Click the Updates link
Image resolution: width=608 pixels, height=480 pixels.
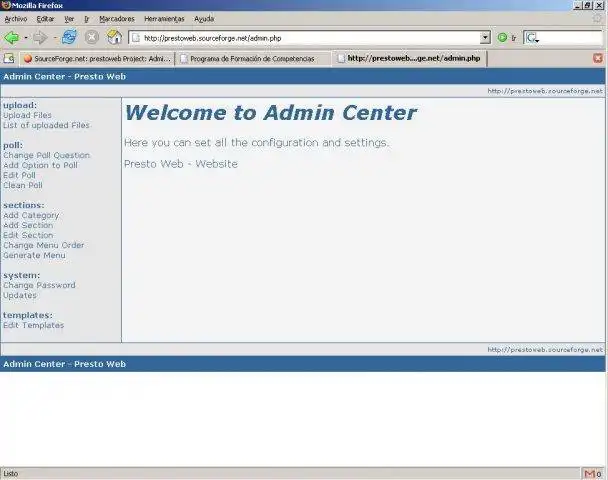click(20, 296)
